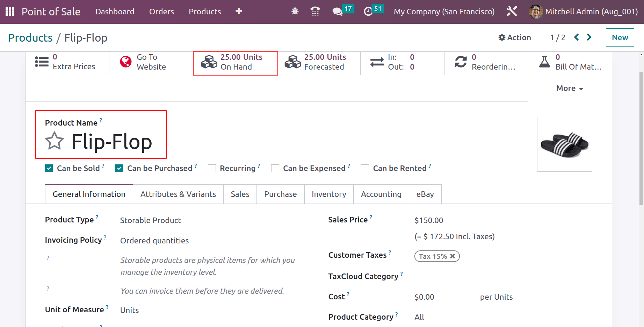Open the VoIP phone icon
Screen dimensions: 644x327
point(315,12)
